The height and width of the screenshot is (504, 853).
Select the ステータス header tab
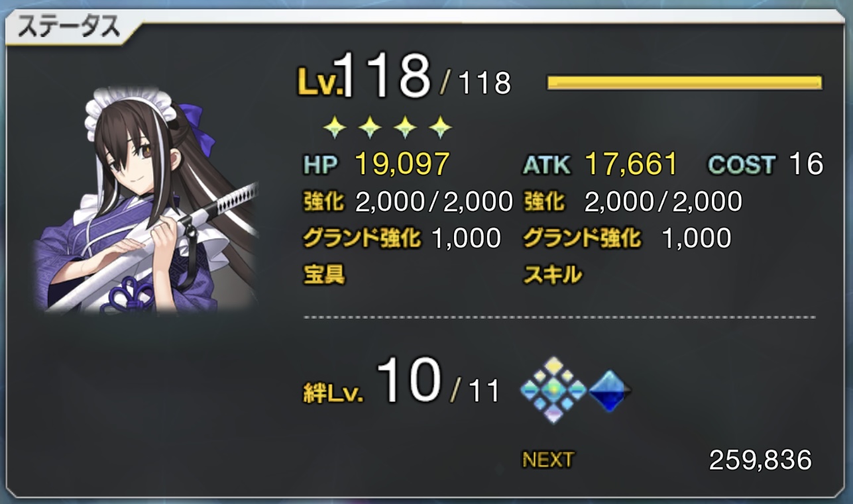point(69,27)
